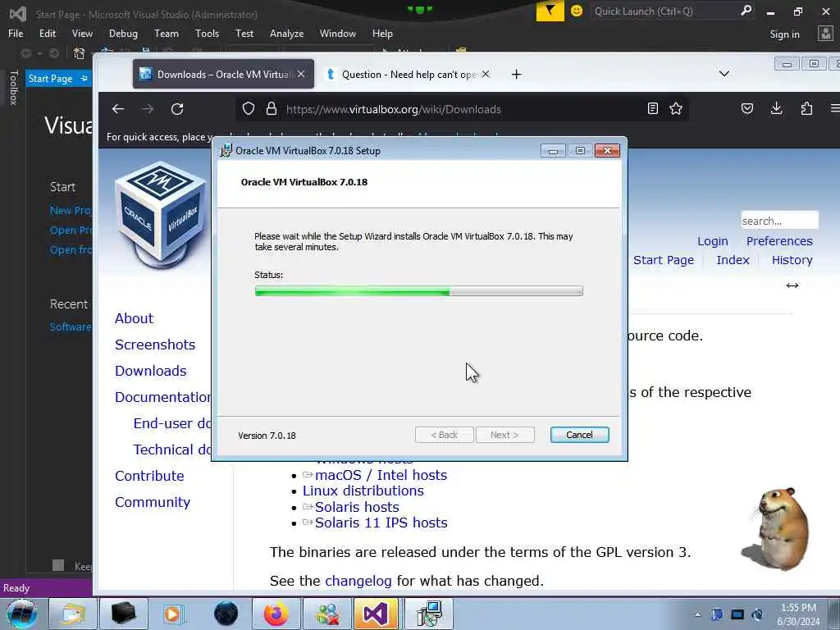Click the search field on VirtualBox site
The height and width of the screenshot is (630, 840).
point(779,220)
